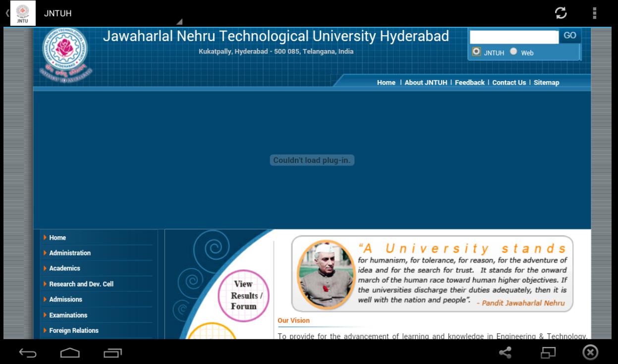Click the View Results / Forum circle
This screenshot has width=618, height=364.
pos(243,296)
